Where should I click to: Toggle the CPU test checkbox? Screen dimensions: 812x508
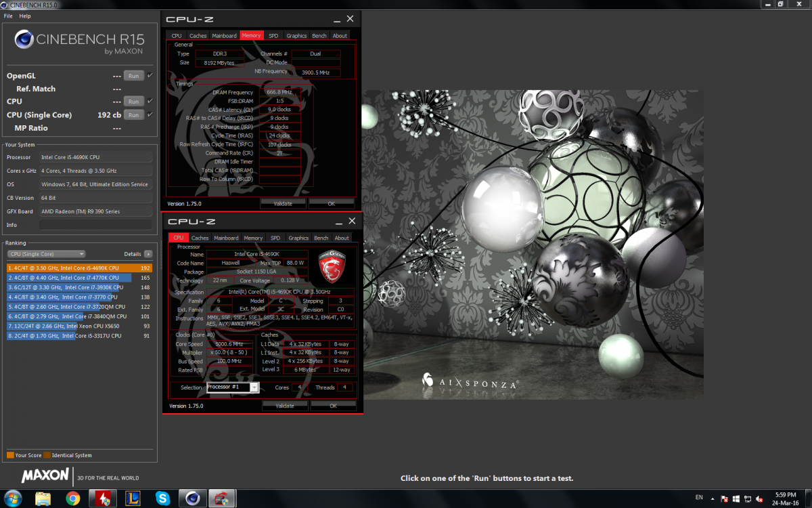tap(150, 101)
